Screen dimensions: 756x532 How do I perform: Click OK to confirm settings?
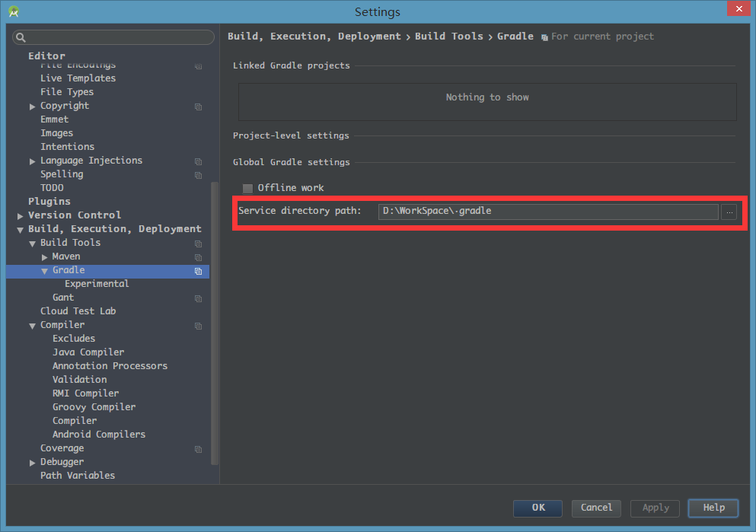coord(537,508)
